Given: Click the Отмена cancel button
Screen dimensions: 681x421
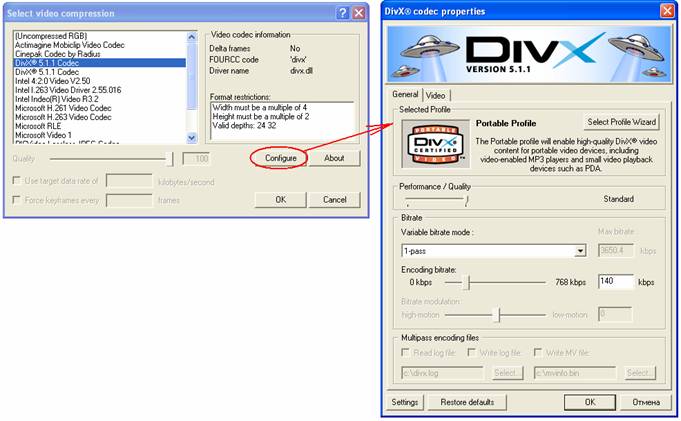Looking at the screenshot, I should (x=646, y=402).
